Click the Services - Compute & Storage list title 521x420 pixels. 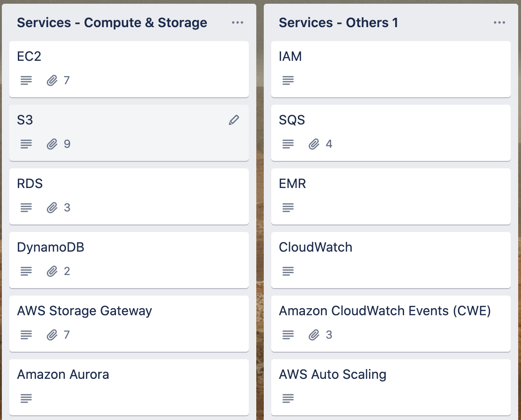click(x=112, y=22)
